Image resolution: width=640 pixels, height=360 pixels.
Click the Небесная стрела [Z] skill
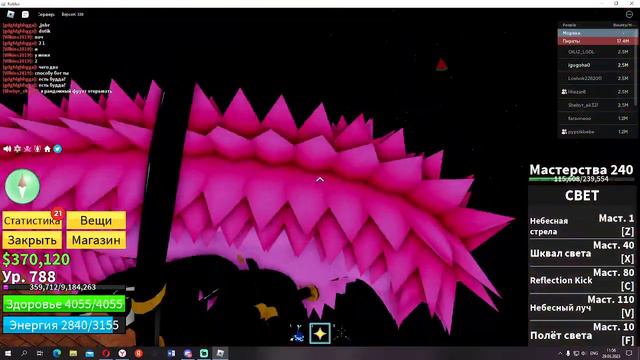[x=582, y=225]
